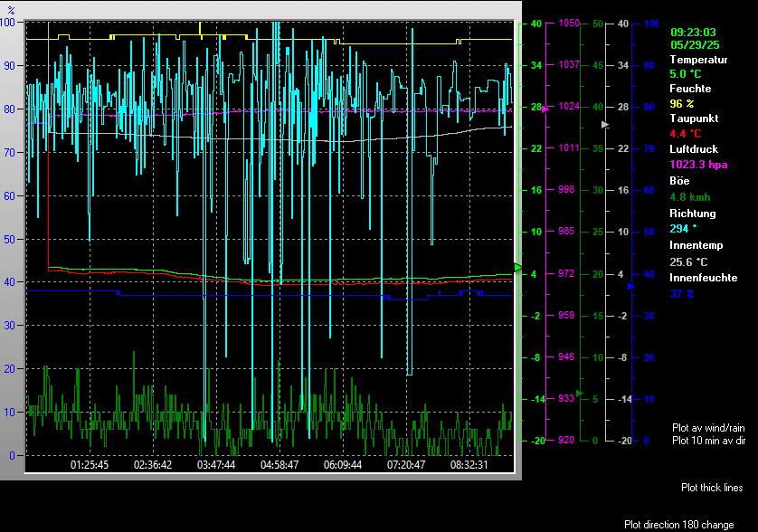
Task: Select the Luftdruck legend label
Action: point(693,149)
